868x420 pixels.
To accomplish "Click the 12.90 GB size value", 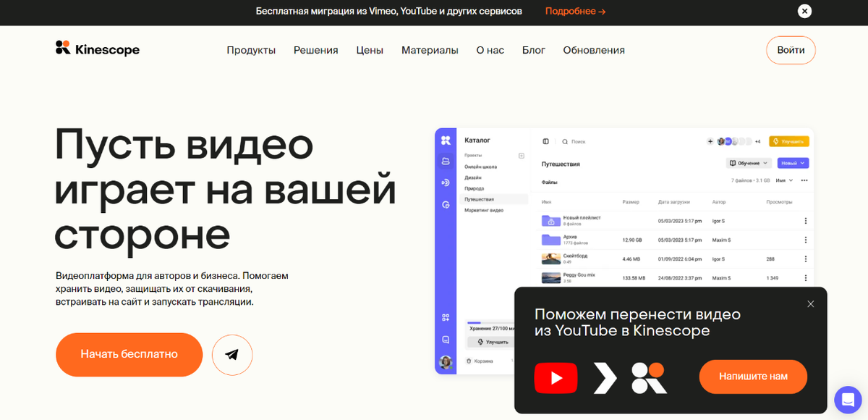I will pyautogui.click(x=632, y=240).
